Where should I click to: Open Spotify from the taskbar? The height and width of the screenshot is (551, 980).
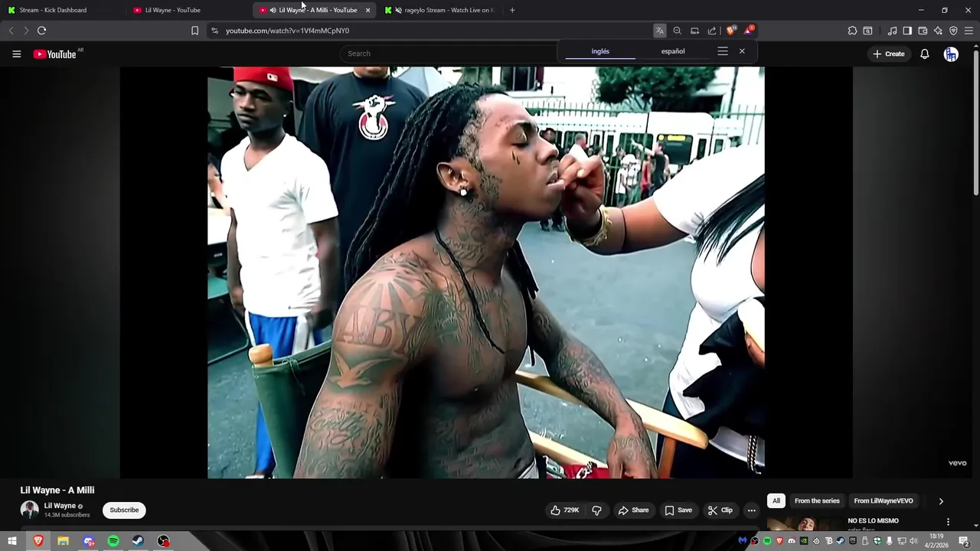pyautogui.click(x=113, y=541)
